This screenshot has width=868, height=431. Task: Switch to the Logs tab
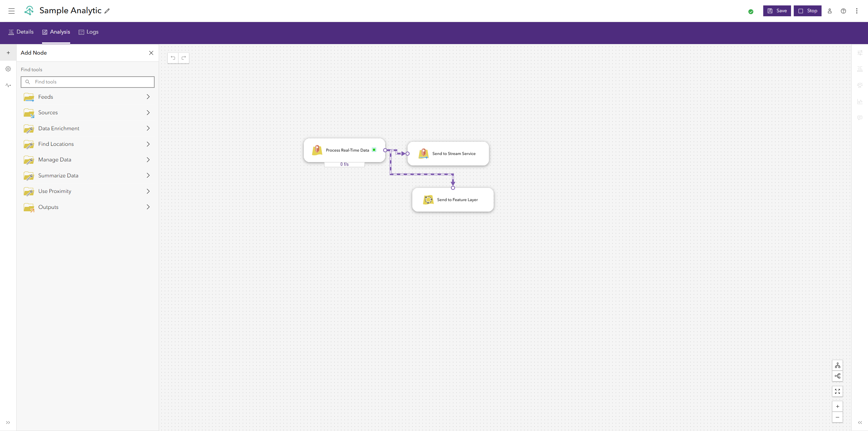[88, 32]
